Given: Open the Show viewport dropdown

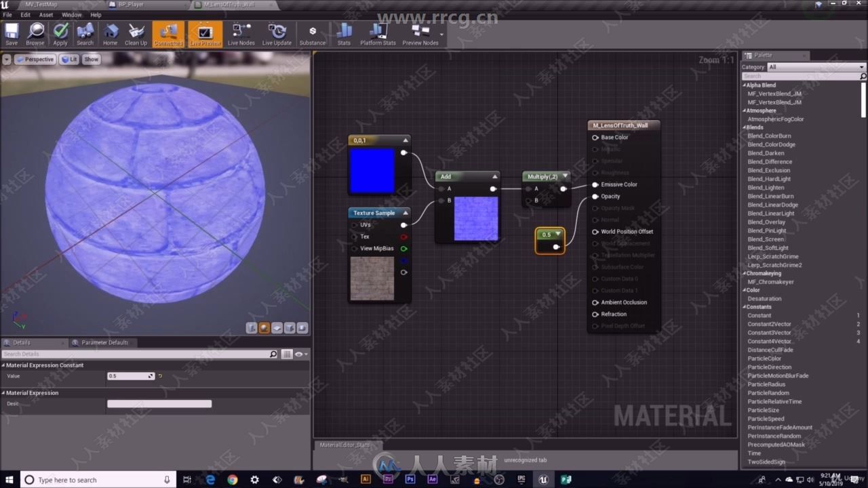Looking at the screenshot, I should pyautogui.click(x=91, y=59).
